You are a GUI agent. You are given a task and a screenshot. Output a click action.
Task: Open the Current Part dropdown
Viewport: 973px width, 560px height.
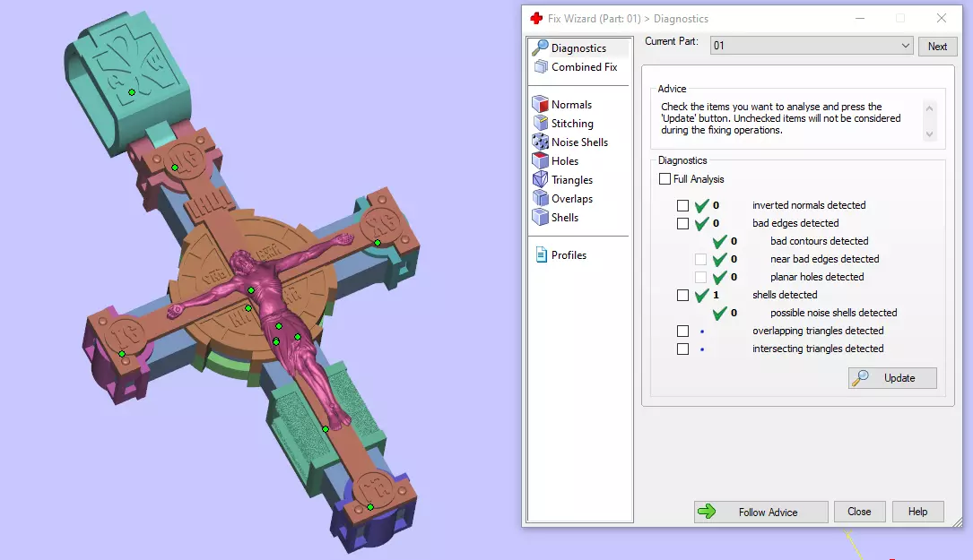pos(811,46)
